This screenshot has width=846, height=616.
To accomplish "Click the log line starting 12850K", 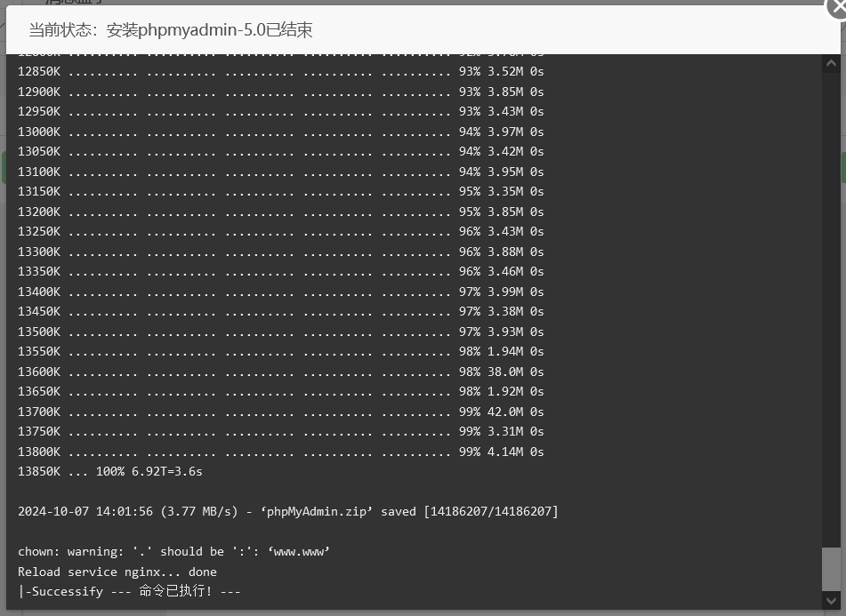I will pyautogui.click(x=280, y=72).
